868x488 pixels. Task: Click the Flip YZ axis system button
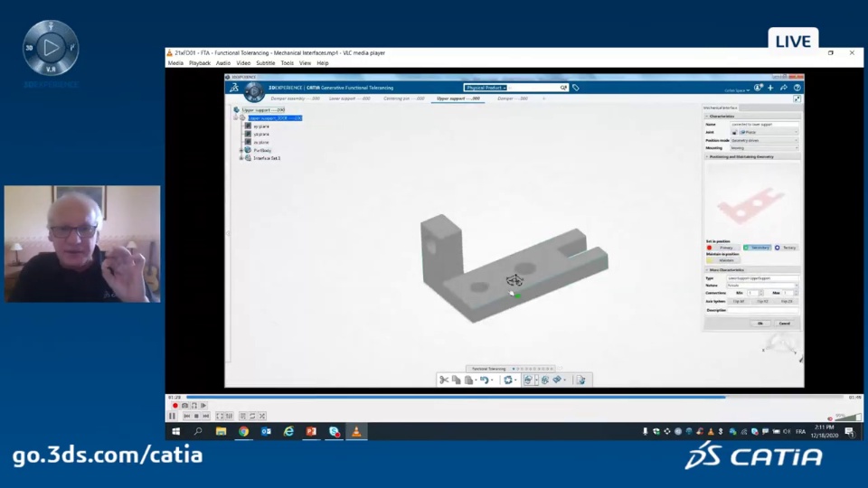click(x=762, y=302)
